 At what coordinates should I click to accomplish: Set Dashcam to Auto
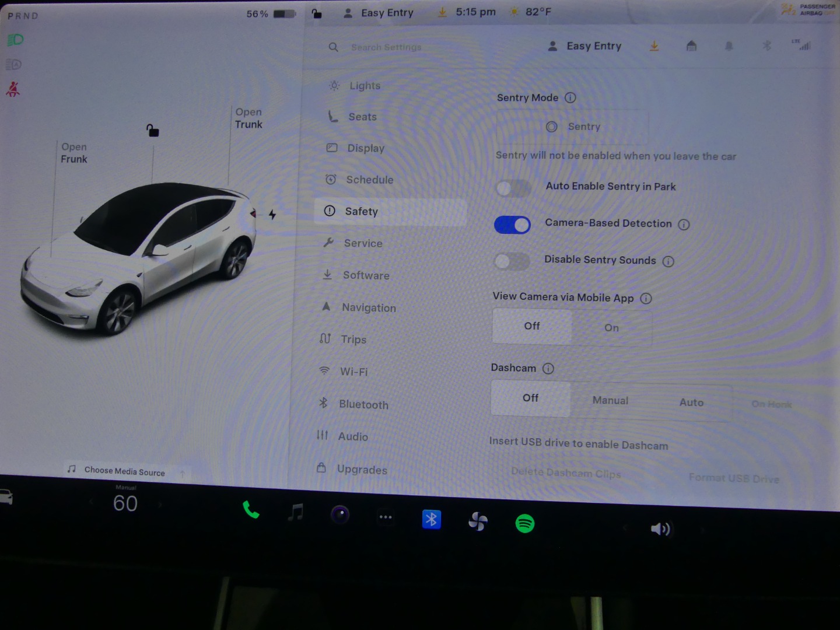(x=691, y=402)
